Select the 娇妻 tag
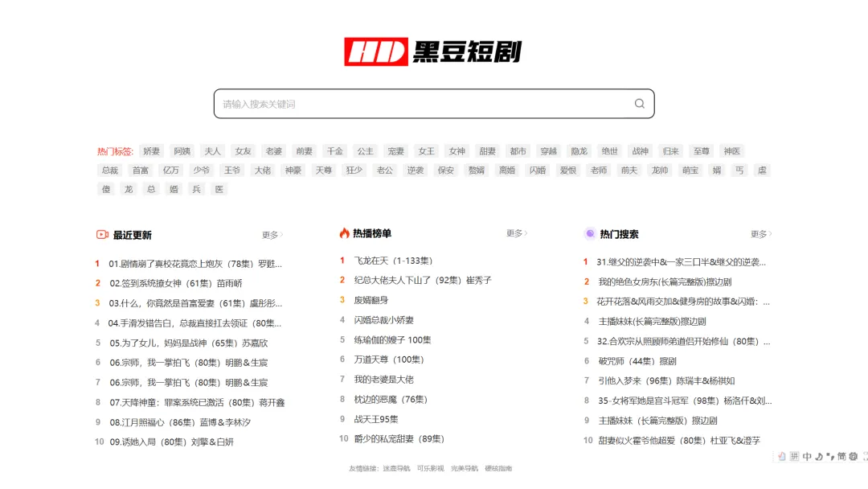 [x=151, y=151]
